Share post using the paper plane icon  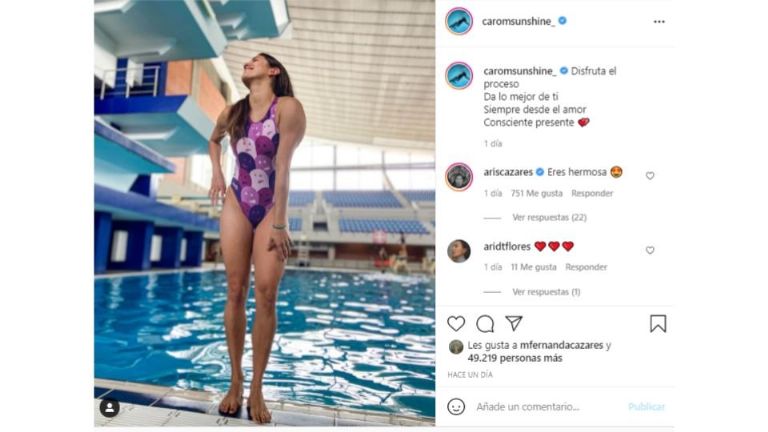[514, 323]
